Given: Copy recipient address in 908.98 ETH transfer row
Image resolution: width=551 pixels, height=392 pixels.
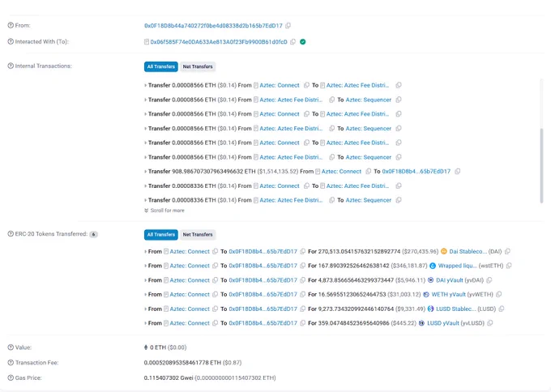Looking at the screenshot, I should 458,172.
